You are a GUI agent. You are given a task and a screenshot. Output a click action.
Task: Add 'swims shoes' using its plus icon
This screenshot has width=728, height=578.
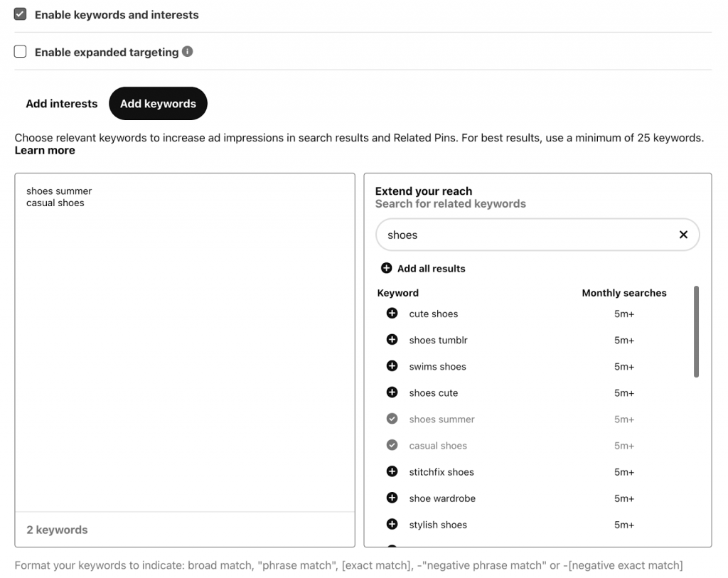[392, 366]
